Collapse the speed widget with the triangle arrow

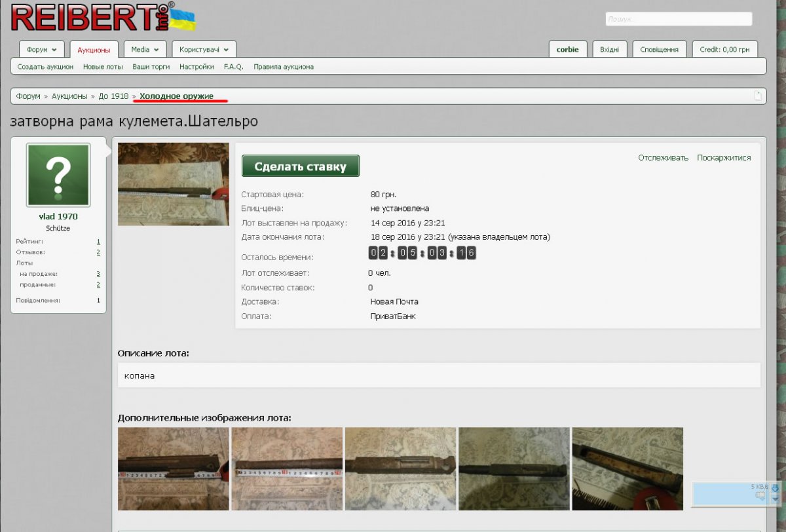[776, 499]
